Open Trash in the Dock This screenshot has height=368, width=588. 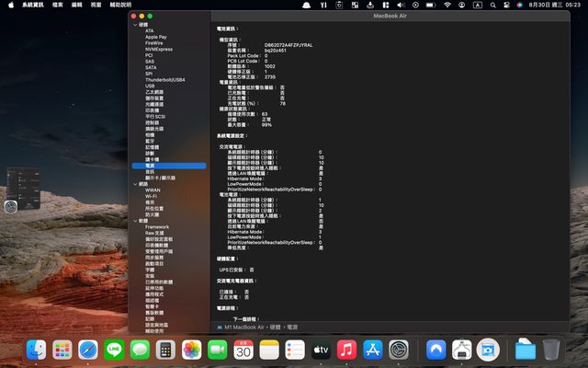[551, 350]
